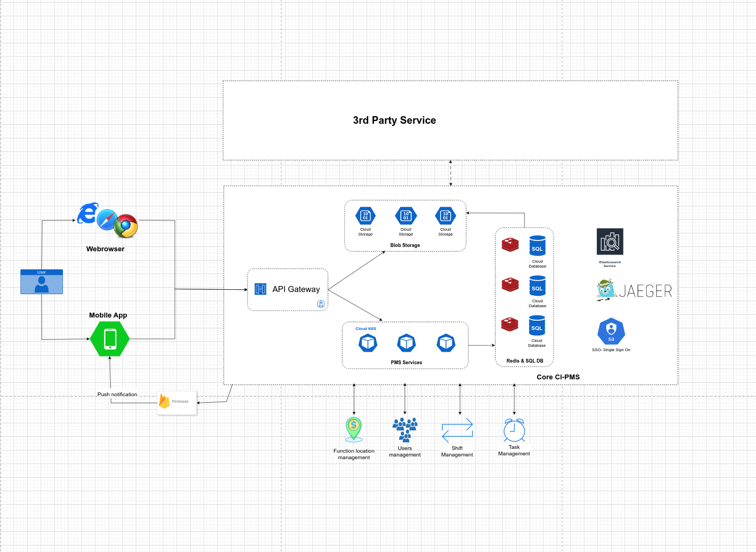Click the 'Webrowser' label

pos(105,249)
